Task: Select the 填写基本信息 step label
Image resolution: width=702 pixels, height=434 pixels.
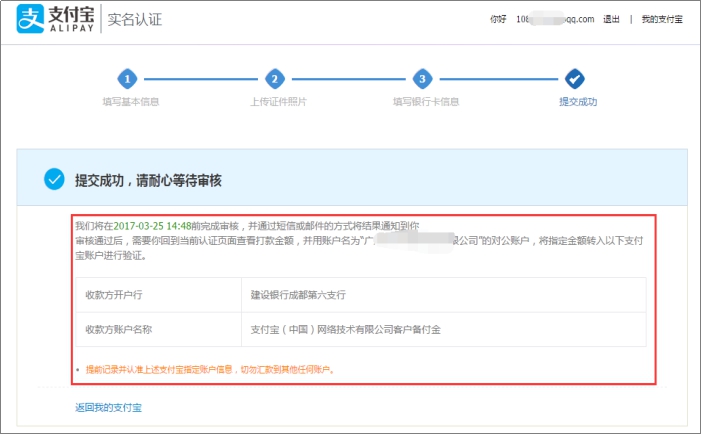Action: pos(130,102)
